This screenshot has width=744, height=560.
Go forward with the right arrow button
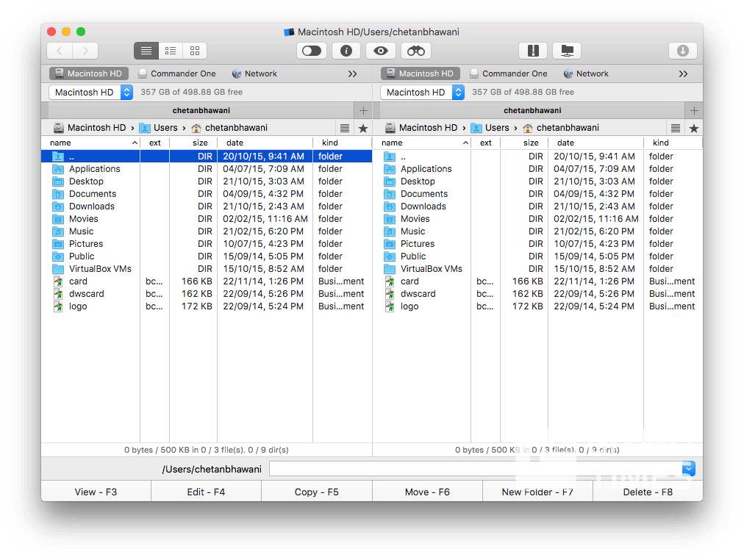(85, 51)
